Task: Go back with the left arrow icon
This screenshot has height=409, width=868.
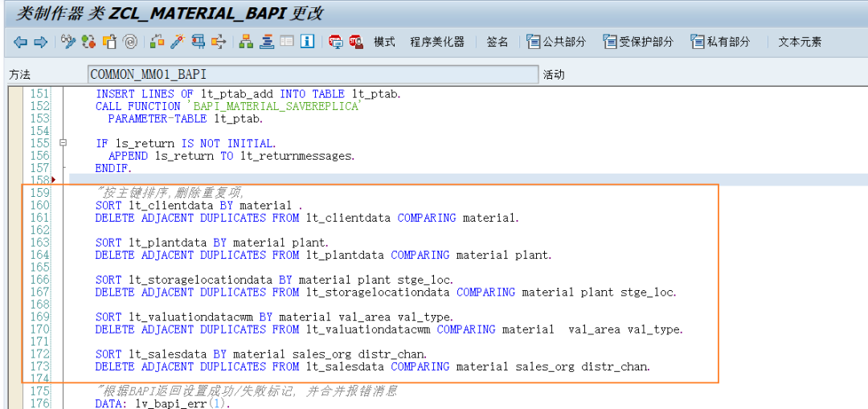Action: coord(20,42)
